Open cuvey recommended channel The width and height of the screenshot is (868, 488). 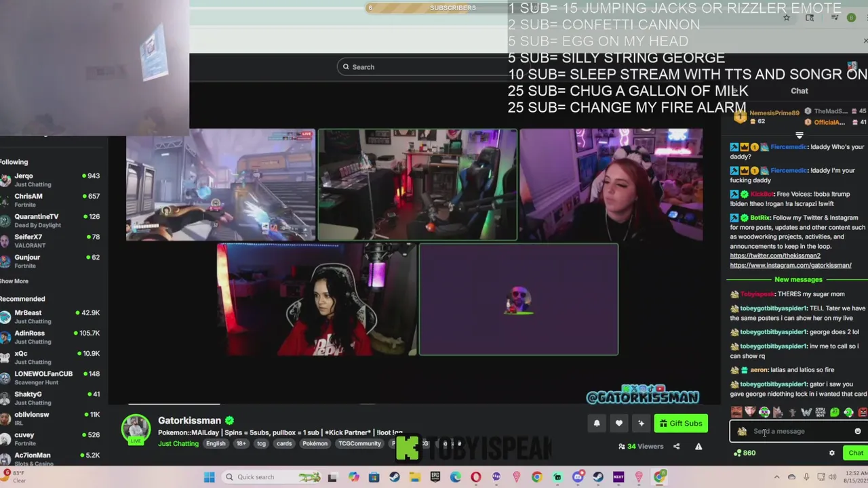pyautogui.click(x=51, y=439)
